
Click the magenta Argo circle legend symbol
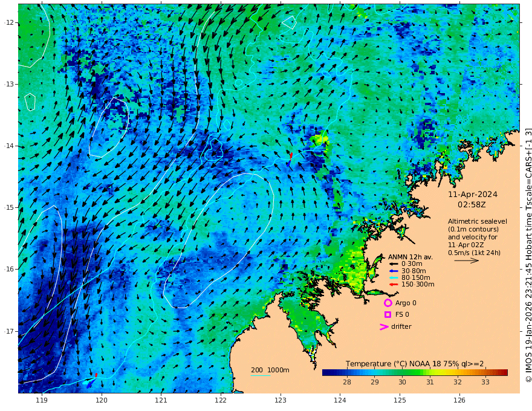click(388, 303)
